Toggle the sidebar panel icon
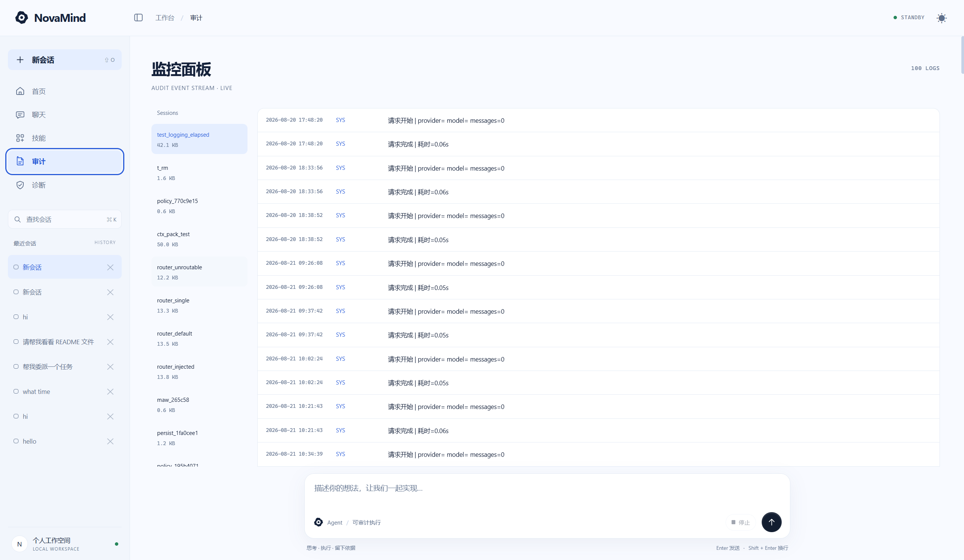The width and height of the screenshot is (964, 560). pos(139,18)
